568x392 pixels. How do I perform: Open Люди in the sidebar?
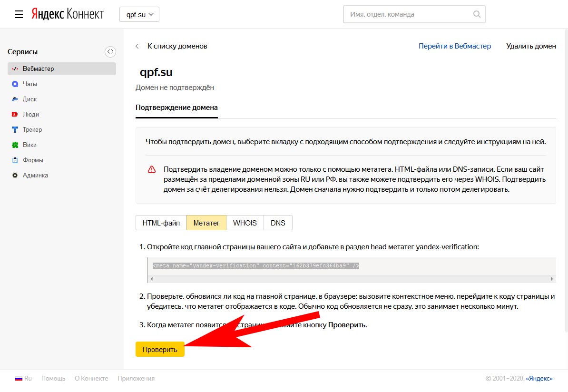pyautogui.click(x=61, y=115)
